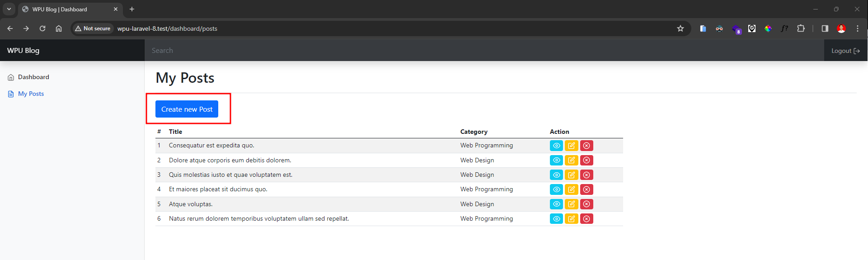The height and width of the screenshot is (260, 868).
Task: Toggle the browser side panel
Action: [825, 28]
